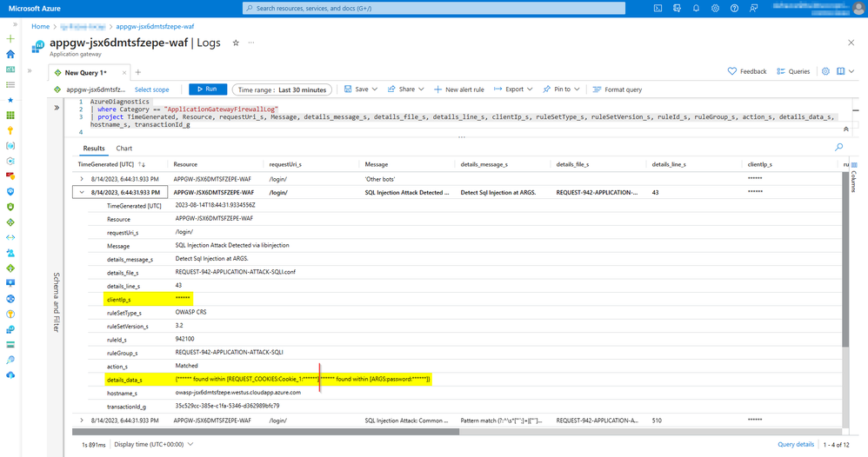This screenshot has width=868, height=457.
Task: Close the Logs blade with the X
Action: (851, 43)
